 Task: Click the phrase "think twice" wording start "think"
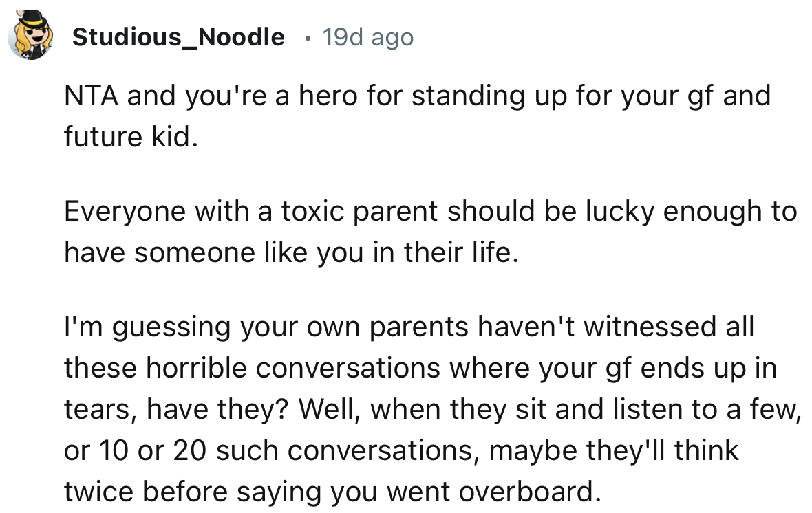coord(706,450)
